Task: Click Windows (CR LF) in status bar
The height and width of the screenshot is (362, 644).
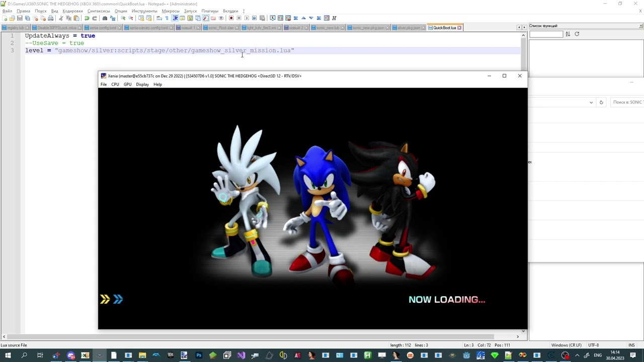Action: point(567,345)
